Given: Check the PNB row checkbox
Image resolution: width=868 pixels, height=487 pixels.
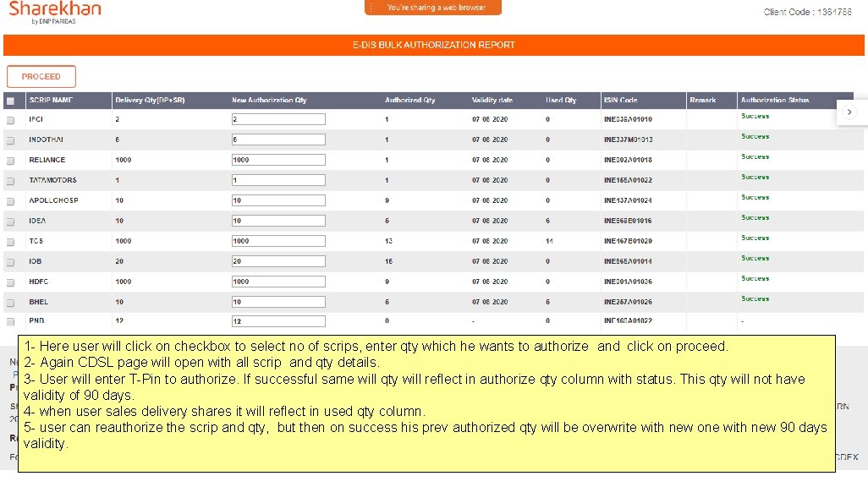Looking at the screenshot, I should [10, 321].
